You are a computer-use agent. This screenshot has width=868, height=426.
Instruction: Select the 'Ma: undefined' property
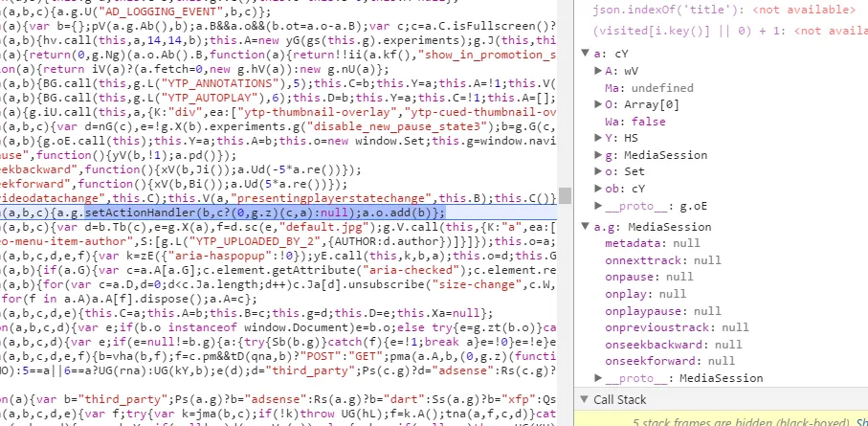[649, 88]
